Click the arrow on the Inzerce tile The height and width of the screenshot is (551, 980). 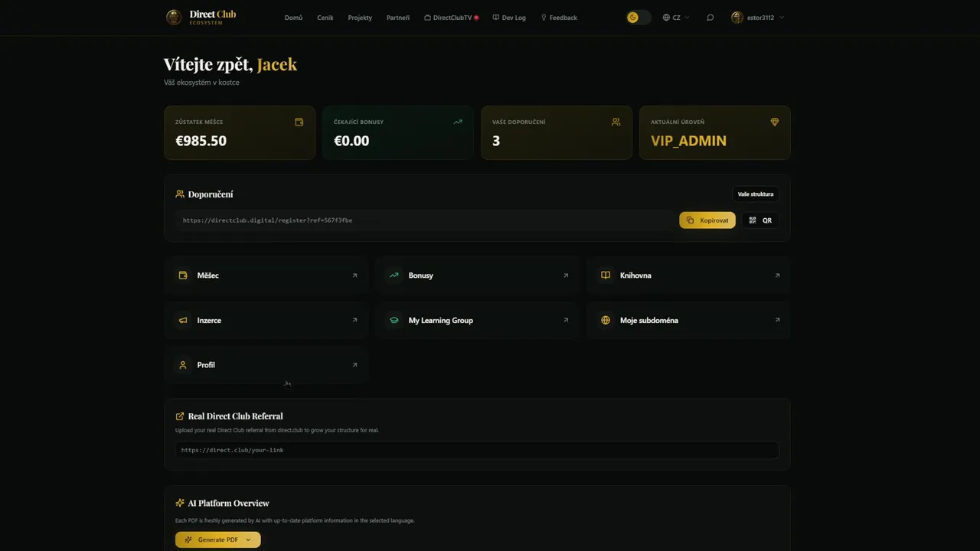click(x=354, y=321)
